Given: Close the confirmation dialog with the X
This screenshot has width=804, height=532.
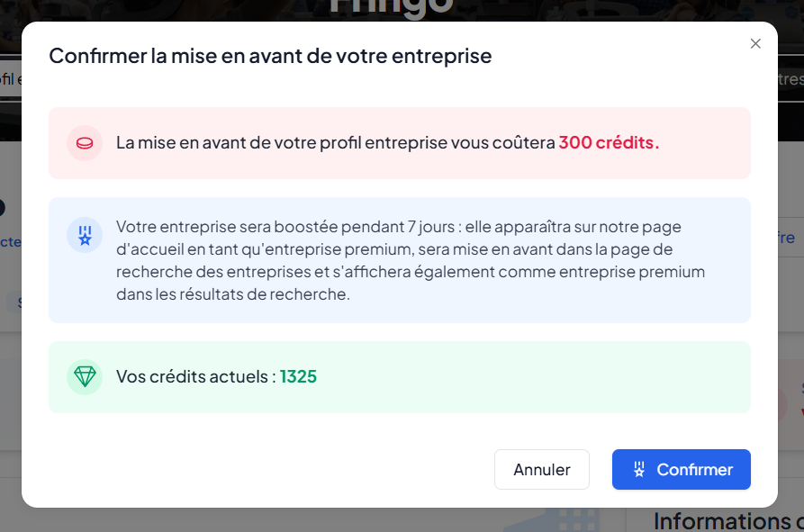Looking at the screenshot, I should [x=755, y=44].
